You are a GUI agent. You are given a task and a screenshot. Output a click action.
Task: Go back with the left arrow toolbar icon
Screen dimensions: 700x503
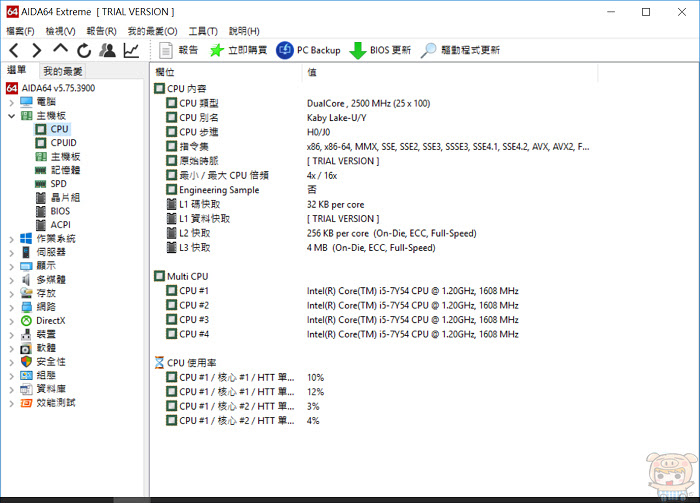tap(14, 50)
